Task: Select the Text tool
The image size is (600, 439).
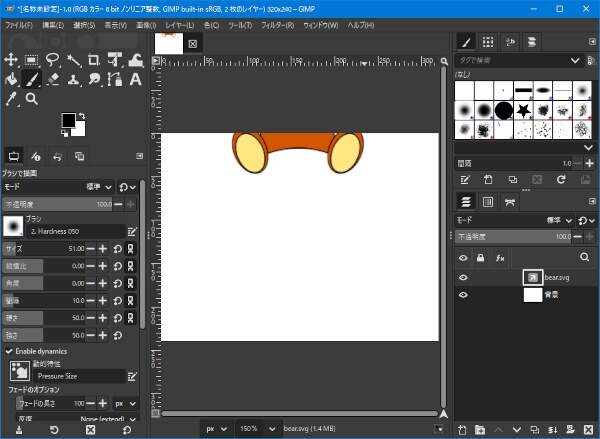Action: coord(134,80)
